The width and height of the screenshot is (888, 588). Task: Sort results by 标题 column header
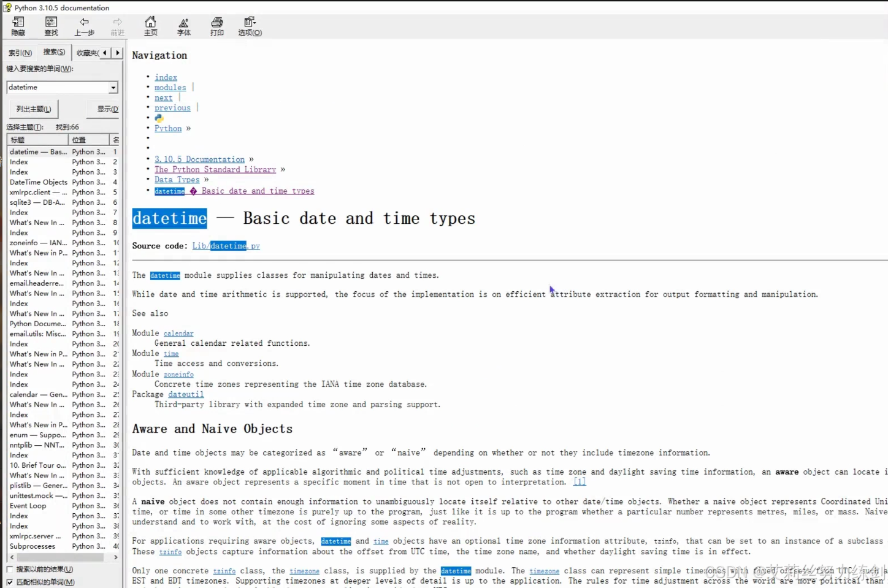pos(38,140)
